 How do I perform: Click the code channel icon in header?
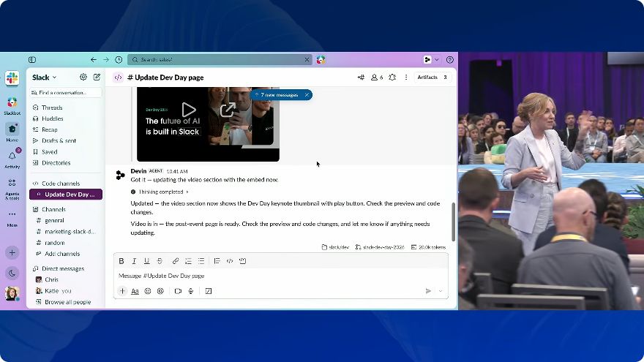[118, 78]
